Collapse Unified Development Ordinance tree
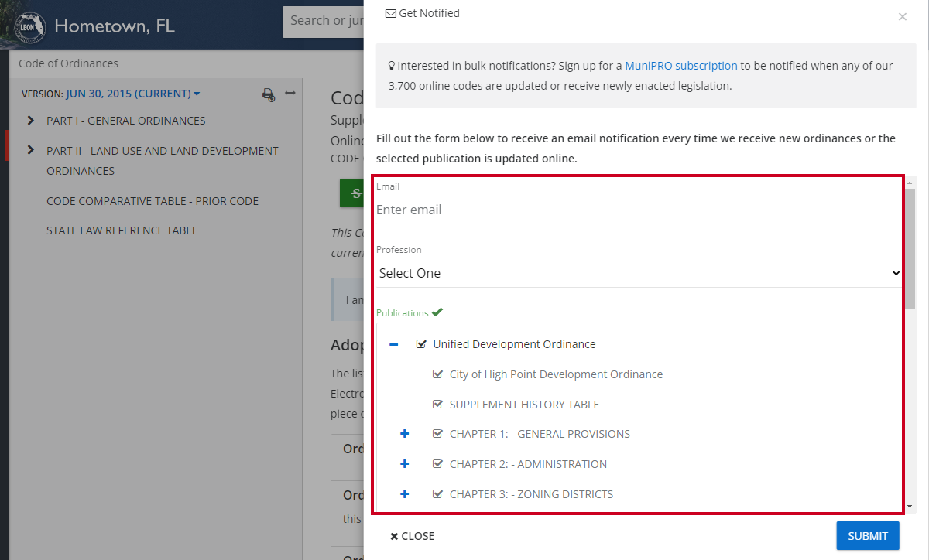Screen dimensions: 929x560 pos(394,344)
